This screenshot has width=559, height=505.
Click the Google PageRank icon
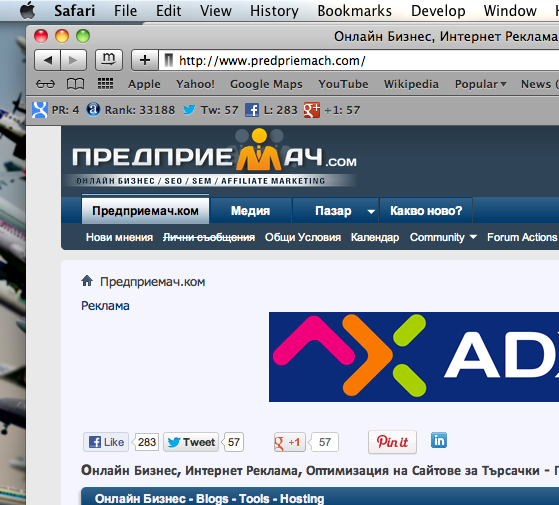(x=40, y=110)
